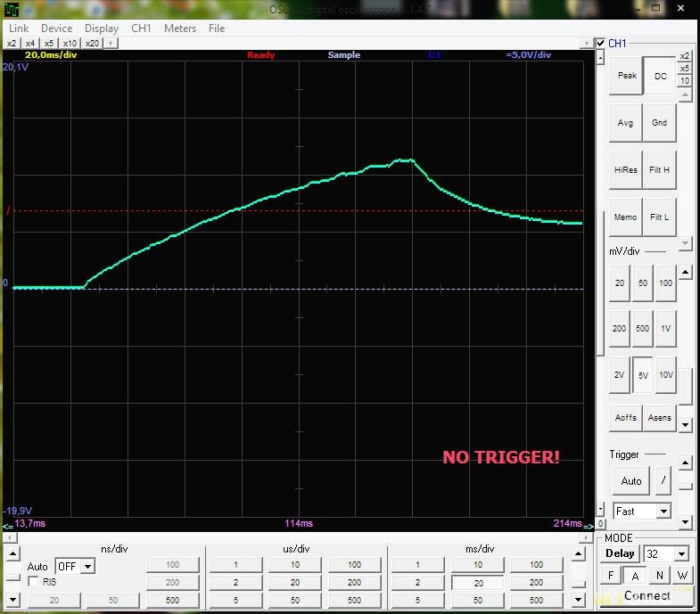Set timebase to 1 us/div
This screenshot has height=614, width=700.
(x=235, y=565)
